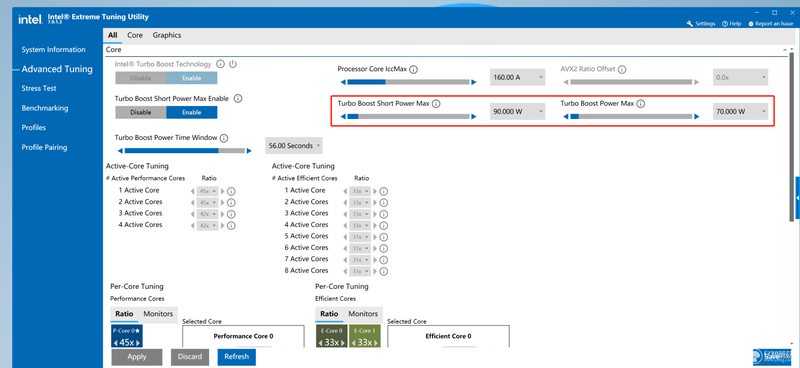Click info icon for 1 Active Core efficient ratio

[384, 191]
